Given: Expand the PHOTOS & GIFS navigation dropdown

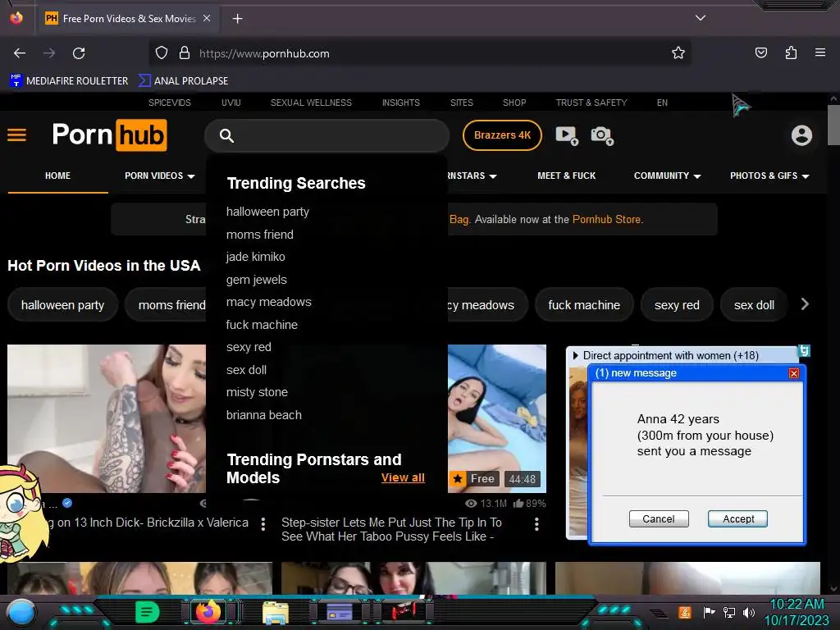Looking at the screenshot, I should tap(769, 176).
